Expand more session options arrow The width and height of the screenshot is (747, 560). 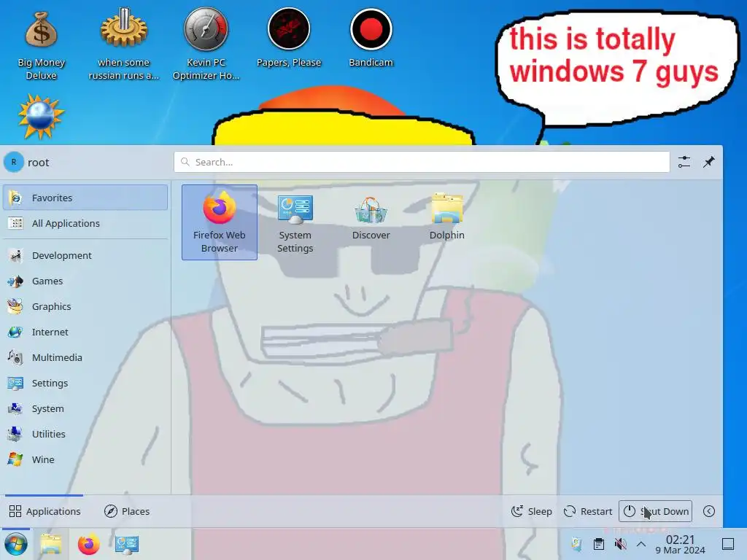[x=709, y=511]
